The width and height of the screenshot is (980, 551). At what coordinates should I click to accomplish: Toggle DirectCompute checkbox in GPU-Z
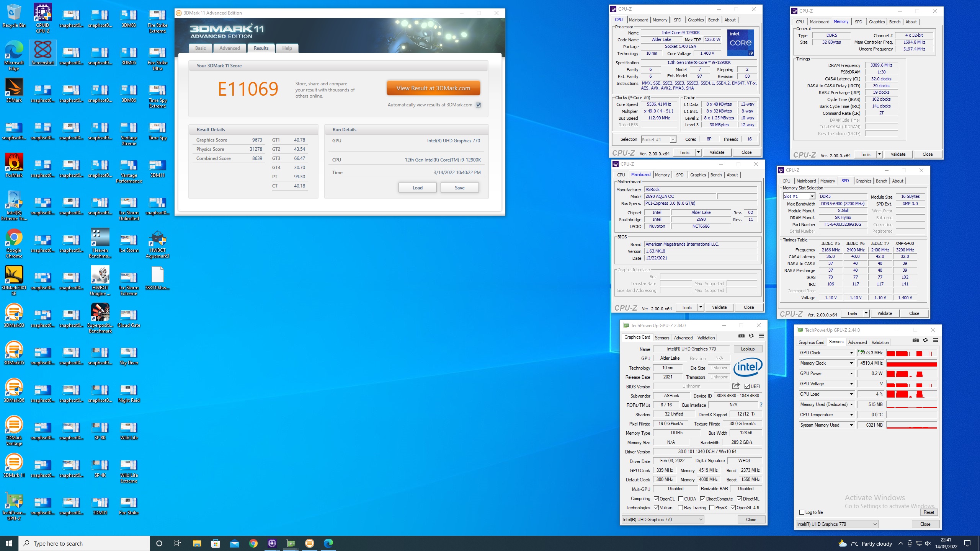tap(702, 499)
